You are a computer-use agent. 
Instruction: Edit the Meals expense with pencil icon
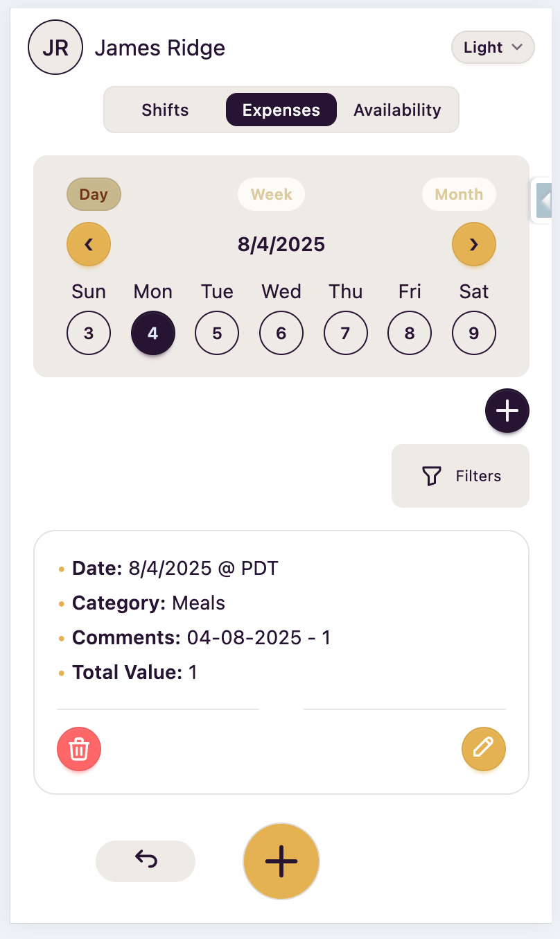pyautogui.click(x=484, y=749)
